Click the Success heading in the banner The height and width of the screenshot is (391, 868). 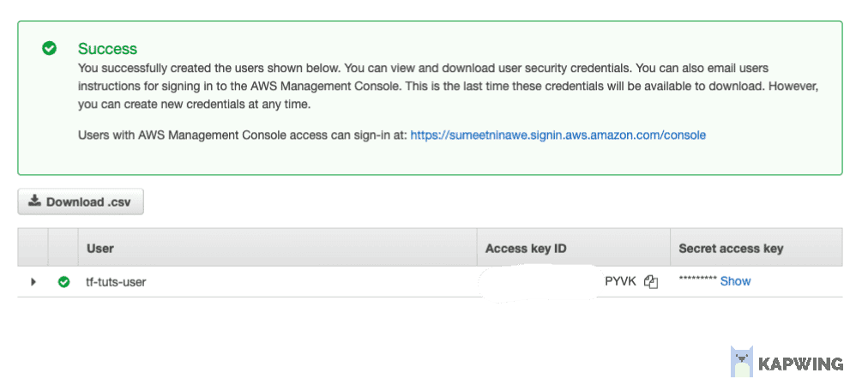coord(107,49)
